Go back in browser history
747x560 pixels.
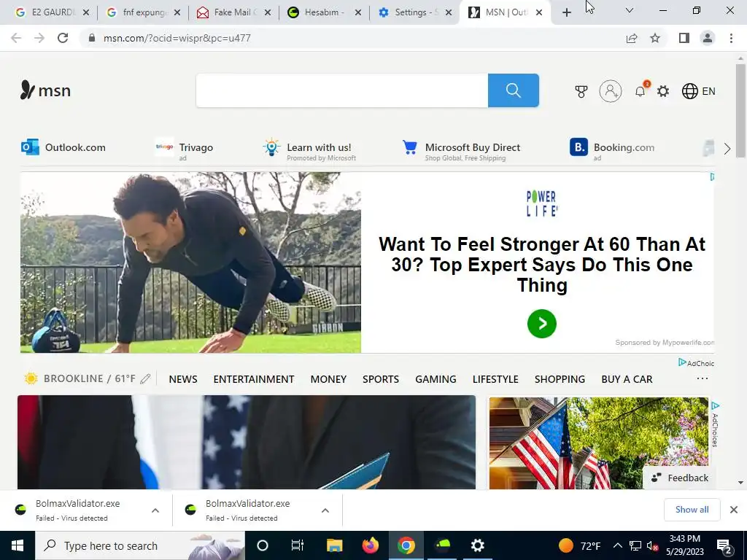click(16, 38)
